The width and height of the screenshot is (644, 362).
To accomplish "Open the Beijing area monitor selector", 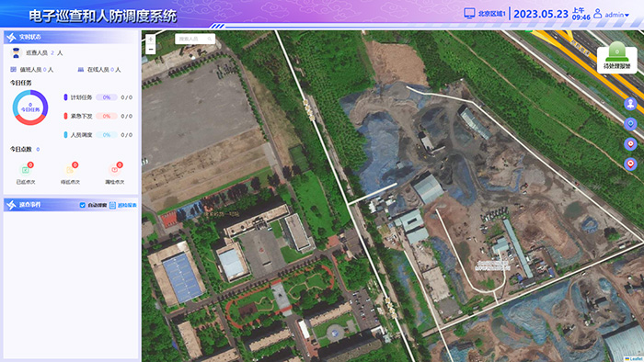I will (485, 14).
